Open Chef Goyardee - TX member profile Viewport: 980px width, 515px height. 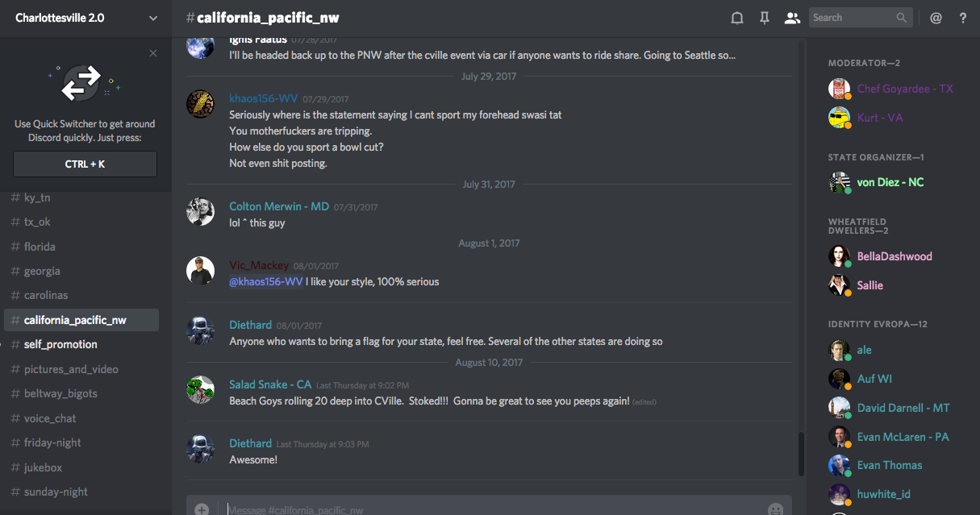tap(904, 89)
